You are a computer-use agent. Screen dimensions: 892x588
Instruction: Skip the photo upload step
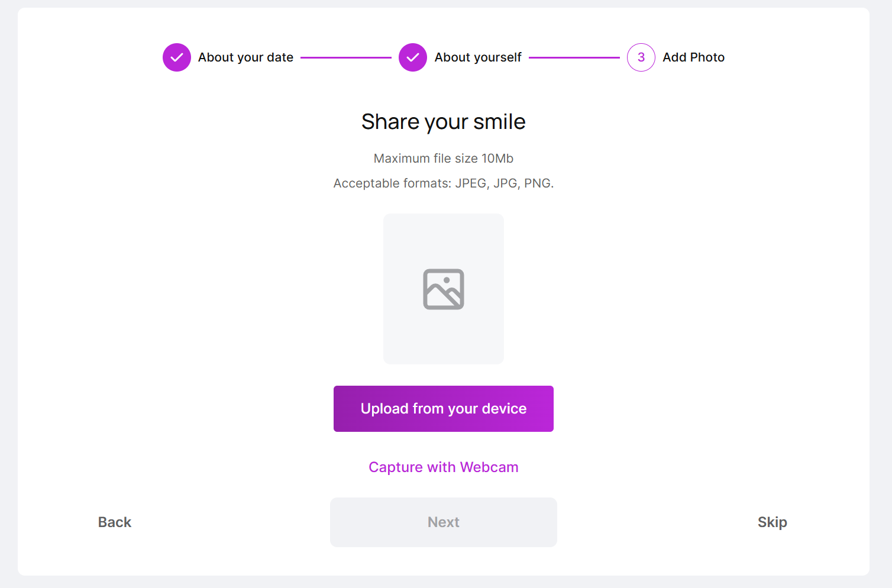click(772, 522)
